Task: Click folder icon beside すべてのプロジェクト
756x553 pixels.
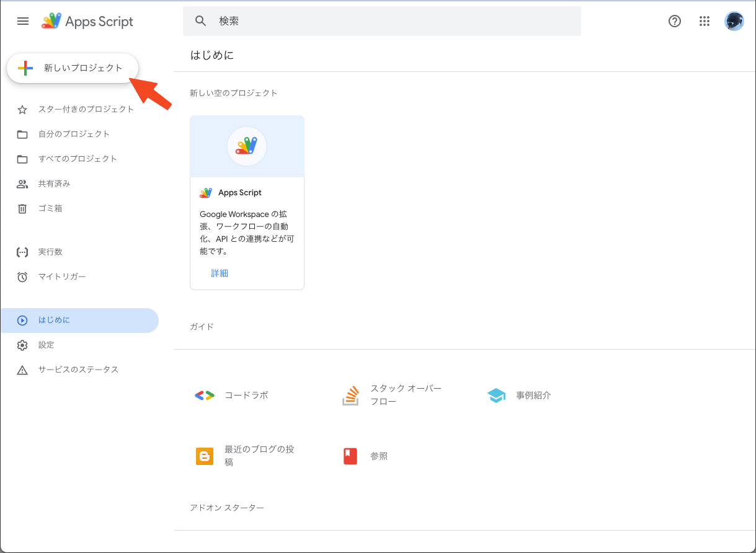Action: pyautogui.click(x=22, y=159)
